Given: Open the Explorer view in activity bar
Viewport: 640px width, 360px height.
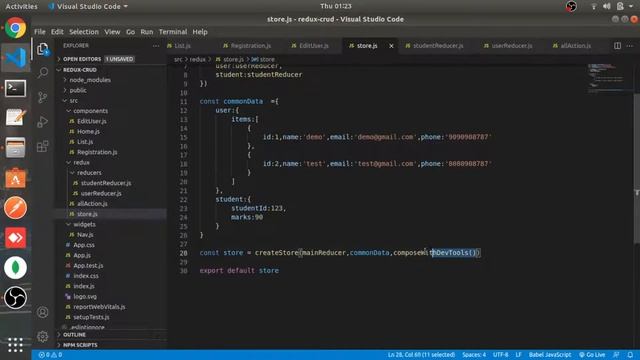Looking at the screenshot, I should (x=42, y=49).
